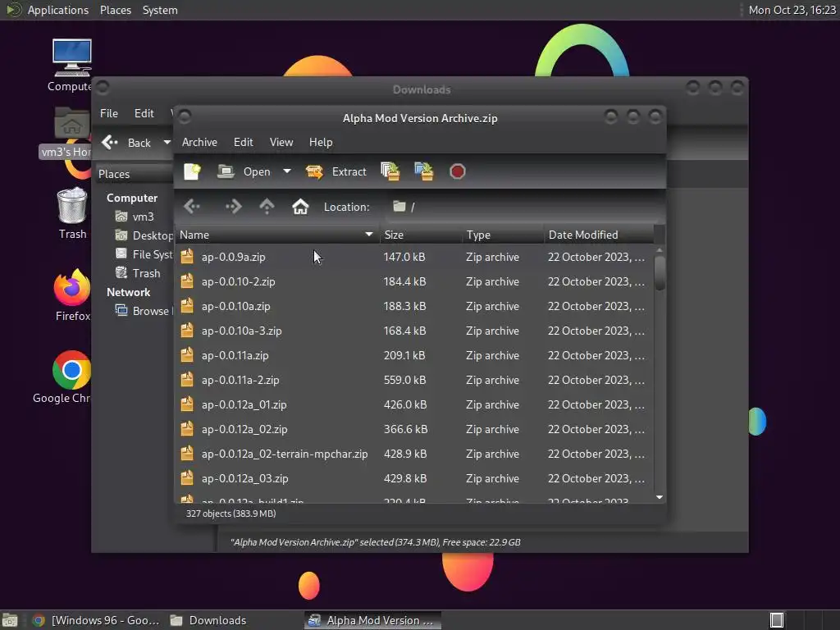Select Desktop in Places sidebar
The height and width of the screenshot is (630, 840).
(x=144, y=235)
